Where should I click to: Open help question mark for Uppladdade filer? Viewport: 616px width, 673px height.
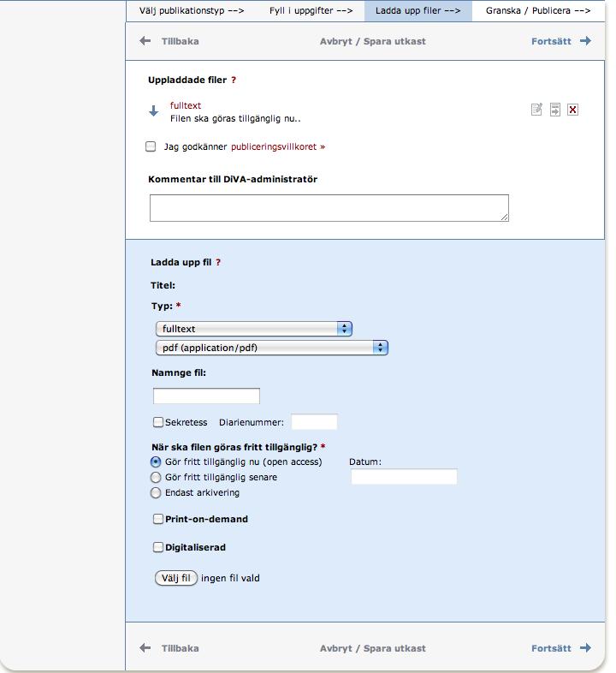coord(234,80)
